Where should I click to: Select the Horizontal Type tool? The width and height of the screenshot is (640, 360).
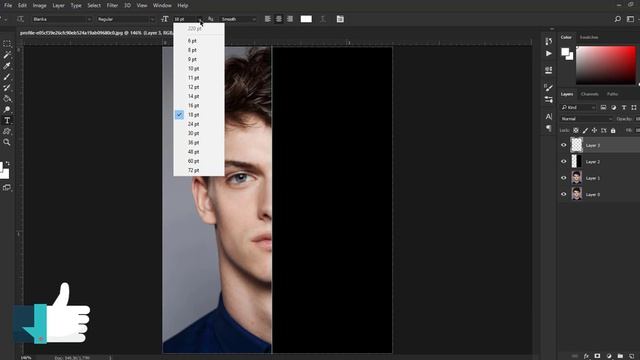tap(7, 120)
